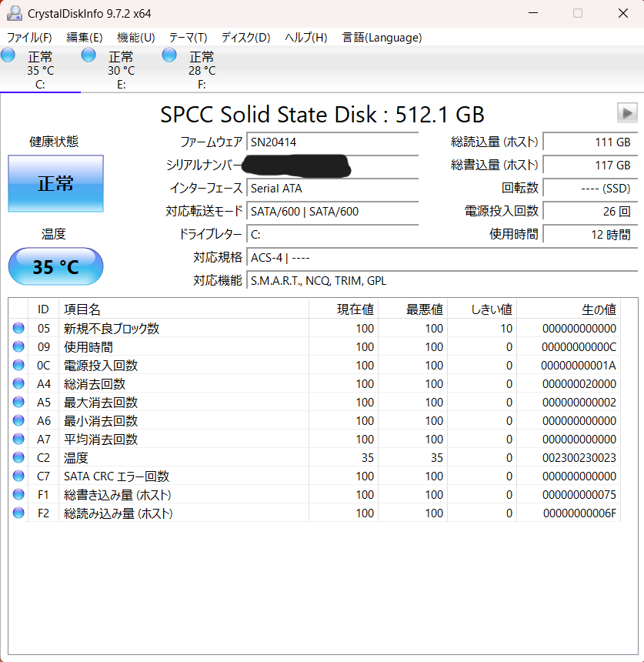
Task: Toggle the temperature 35 °C display button
Action: 55,266
